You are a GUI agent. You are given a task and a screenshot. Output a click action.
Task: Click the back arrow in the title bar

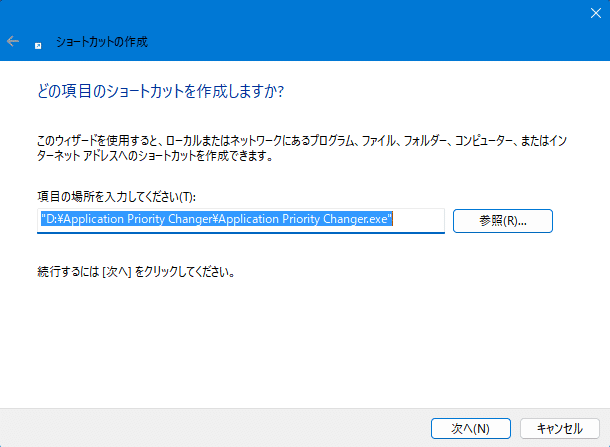click(13, 41)
